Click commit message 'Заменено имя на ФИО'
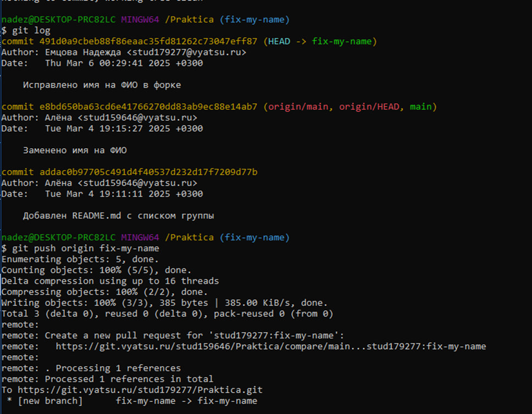 tap(75, 150)
